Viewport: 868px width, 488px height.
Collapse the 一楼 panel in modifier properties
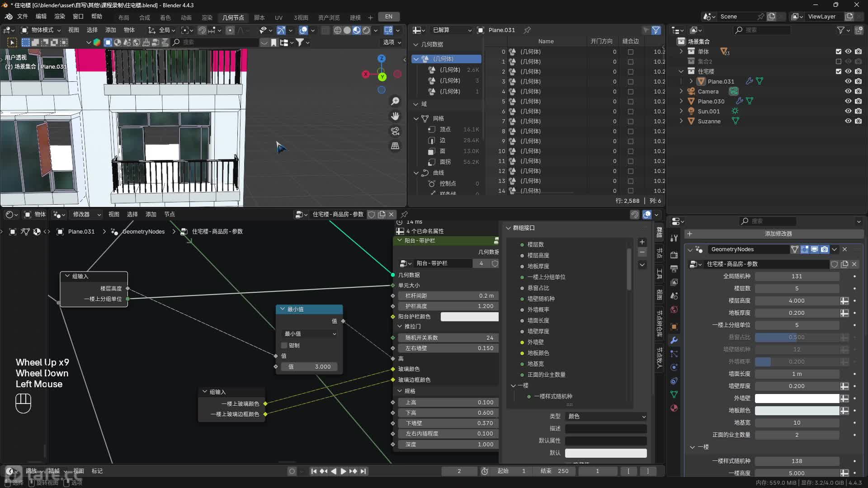pos(692,447)
